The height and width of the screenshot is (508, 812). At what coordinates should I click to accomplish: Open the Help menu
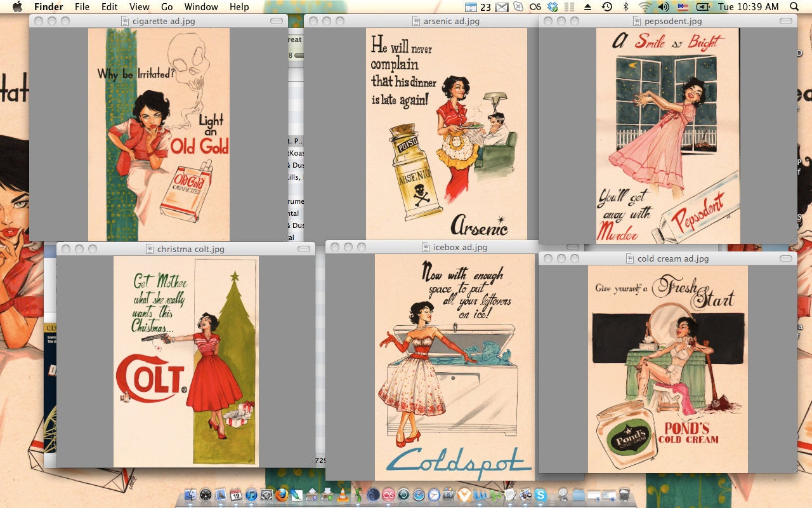239,7
